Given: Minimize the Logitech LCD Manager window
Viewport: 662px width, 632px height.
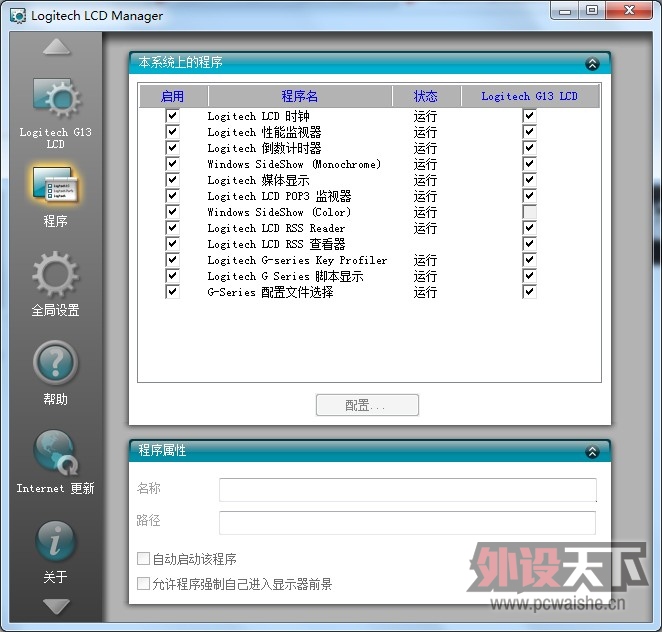Looking at the screenshot, I should [565, 11].
